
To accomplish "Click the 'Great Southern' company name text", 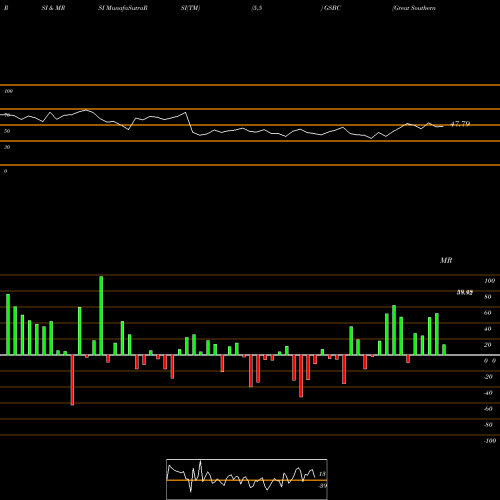I will 414,8.
